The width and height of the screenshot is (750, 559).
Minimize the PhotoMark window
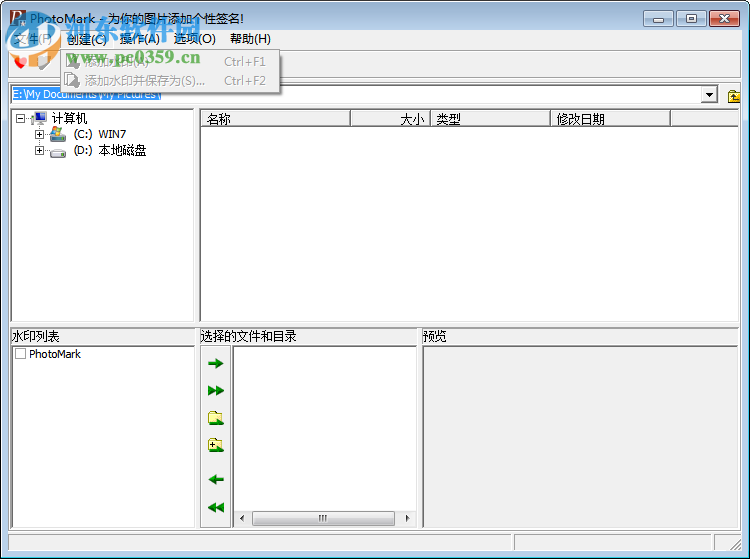[x=659, y=19]
